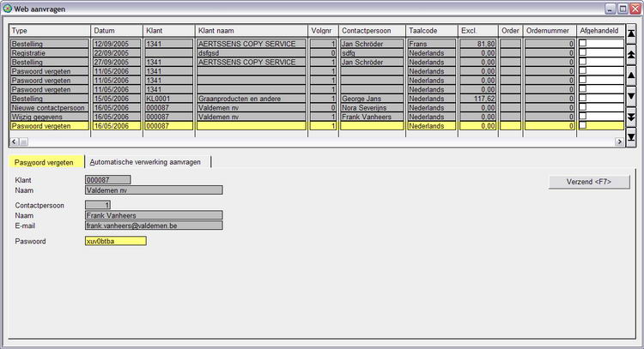
Task: Click Graanproducten en andere cell
Action: click(x=252, y=99)
